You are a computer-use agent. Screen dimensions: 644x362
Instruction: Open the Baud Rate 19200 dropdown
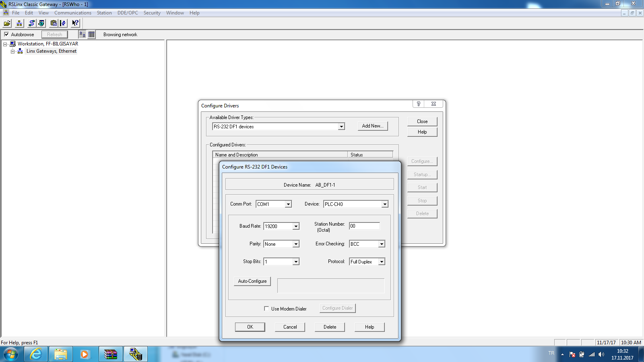[x=296, y=226]
